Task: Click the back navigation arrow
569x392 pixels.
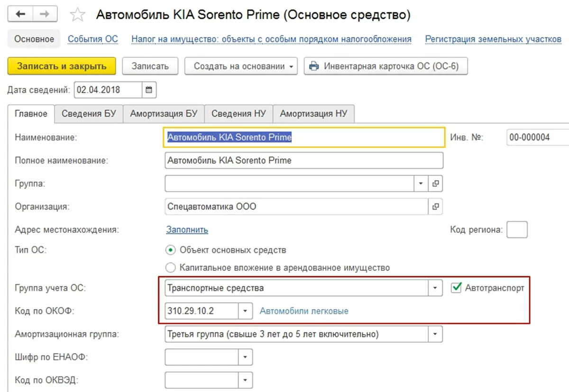Action: (x=20, y=14)
